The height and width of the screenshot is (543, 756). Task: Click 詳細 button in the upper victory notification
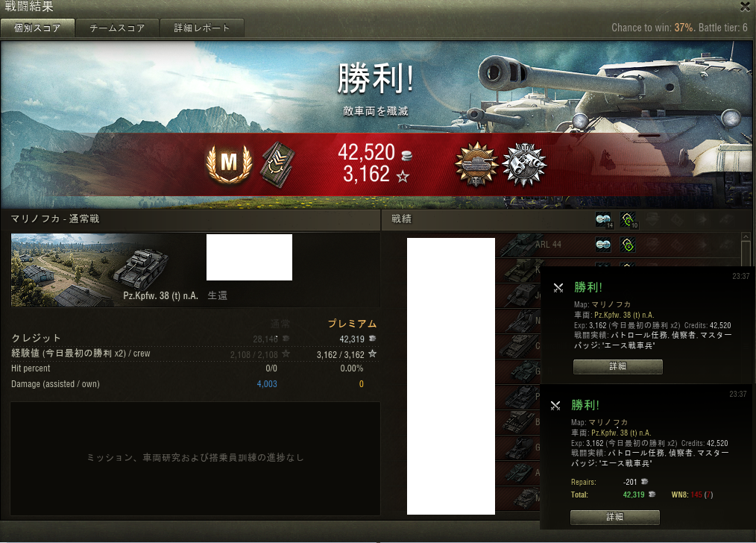(x=617, y=366)
